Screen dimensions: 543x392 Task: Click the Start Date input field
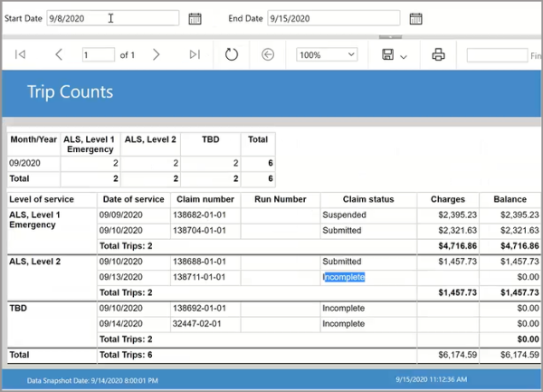(x=110, y=18)
